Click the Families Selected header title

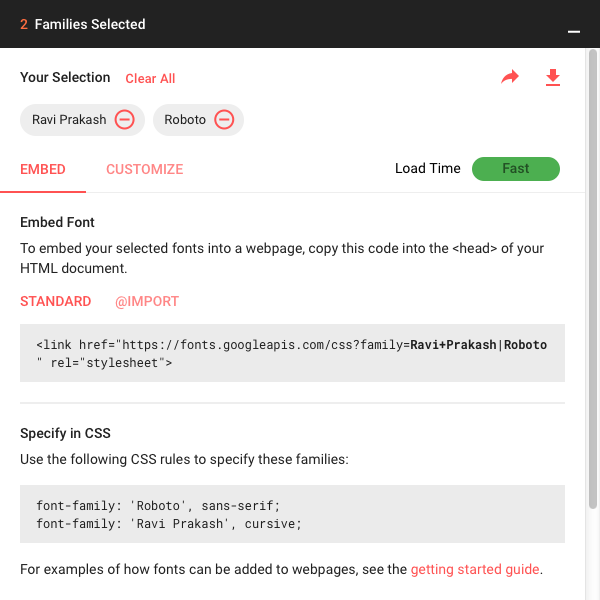point(90,24)
